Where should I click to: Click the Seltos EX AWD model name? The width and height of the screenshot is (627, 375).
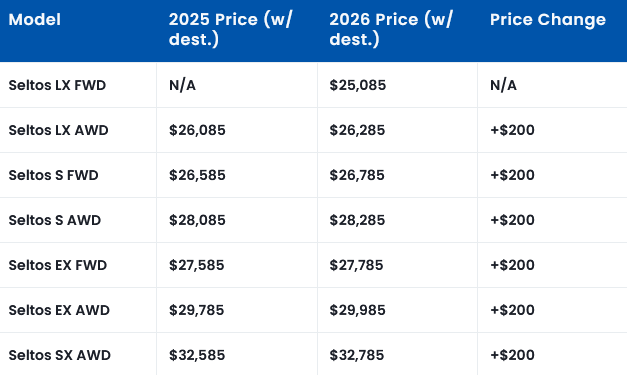(x=59, y=310)
